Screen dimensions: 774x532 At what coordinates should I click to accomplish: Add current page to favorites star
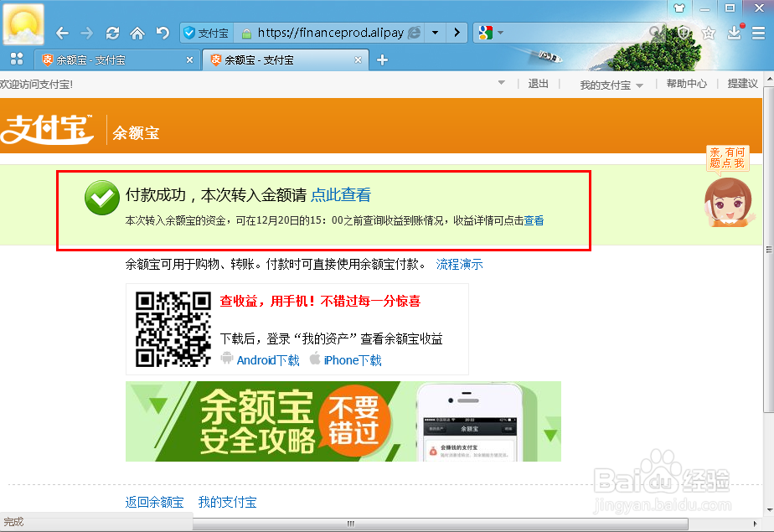709,34
